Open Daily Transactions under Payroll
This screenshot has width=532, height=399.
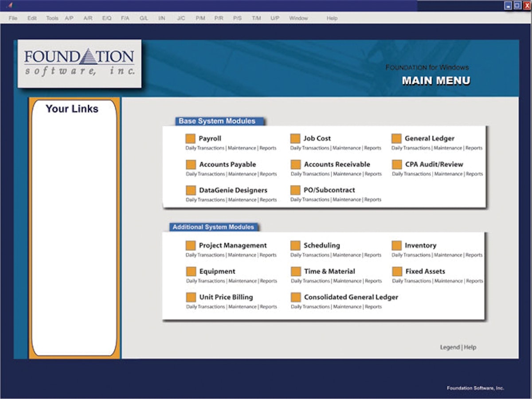tap(205, 148)
